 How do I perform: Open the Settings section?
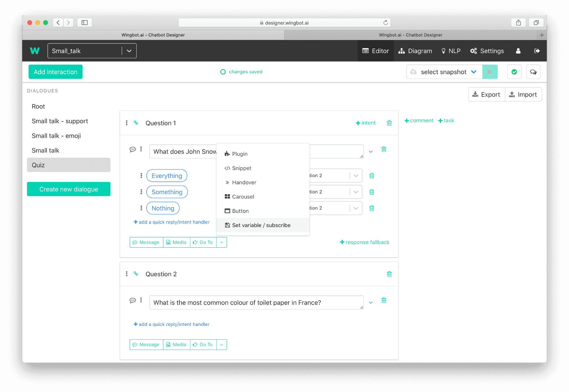(x=487, y=51)
